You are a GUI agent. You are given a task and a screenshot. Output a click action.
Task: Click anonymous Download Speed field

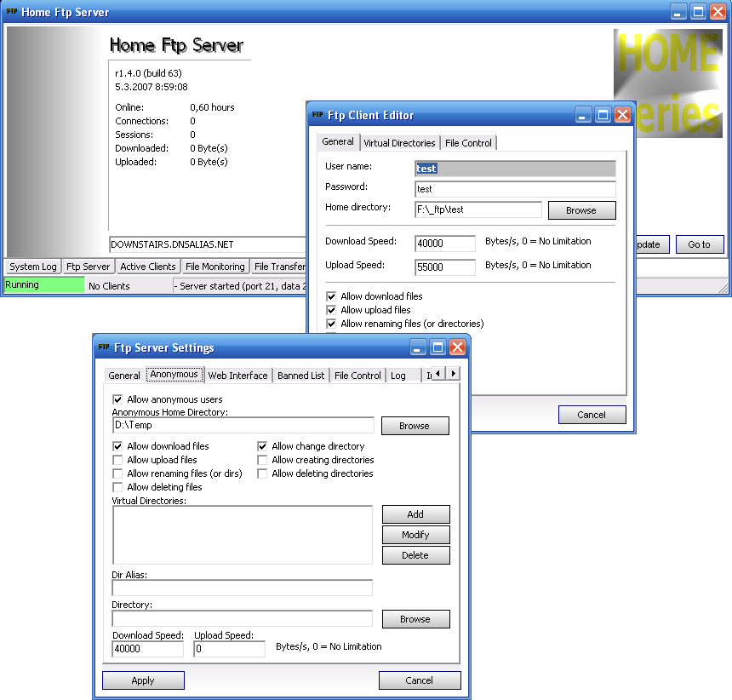147,649
